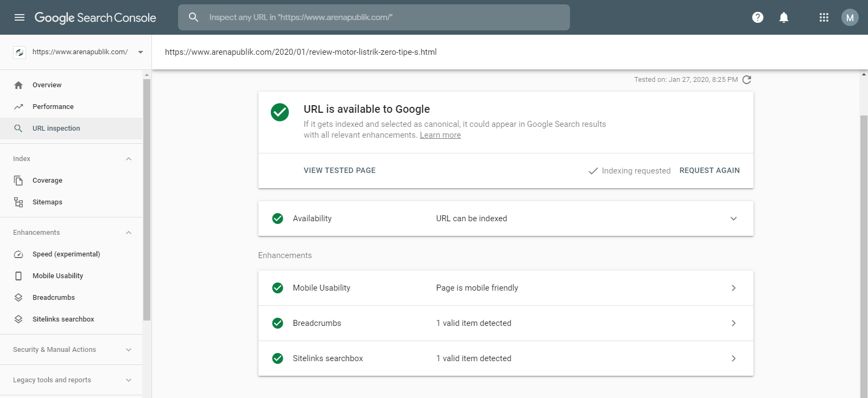This screenshot has height=398, width=868.
Task: Click the refresh icon next to Tested on date
Action: 747,80
